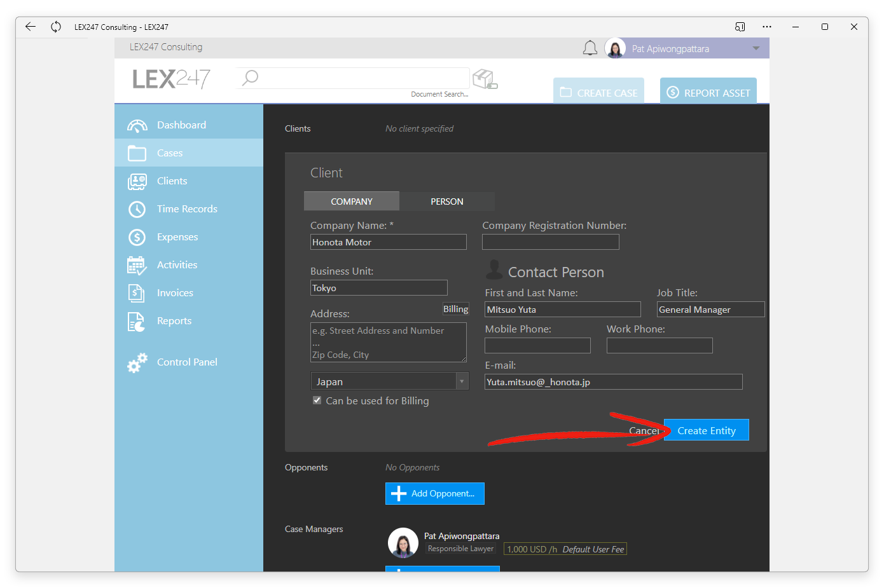
Task: Click the No client specified text
Action: tap(420, 128)
